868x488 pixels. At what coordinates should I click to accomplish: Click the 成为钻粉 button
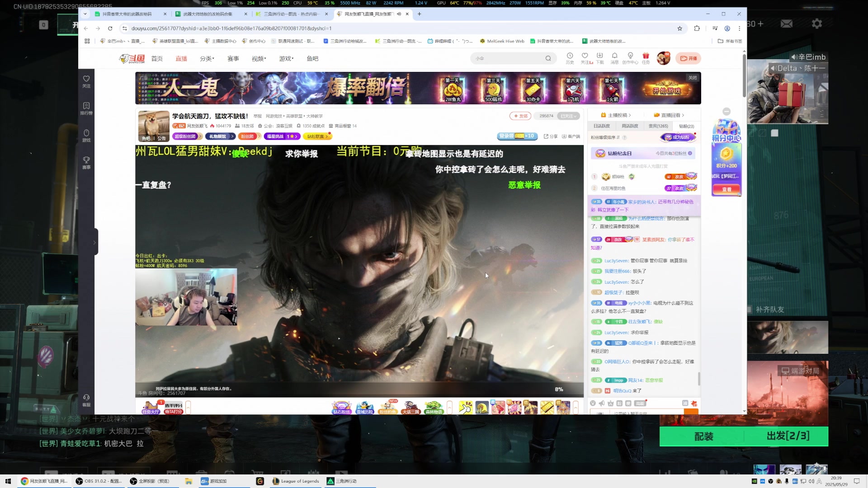678,137
